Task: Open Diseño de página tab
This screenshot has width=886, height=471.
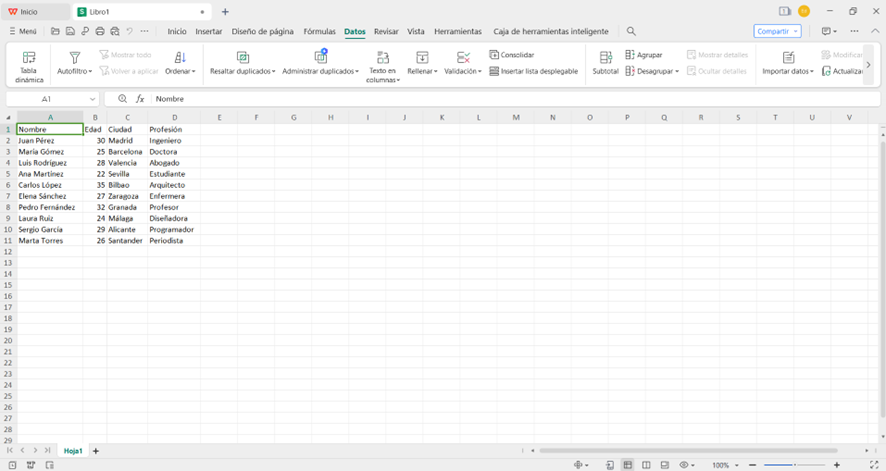Action: 262,31
